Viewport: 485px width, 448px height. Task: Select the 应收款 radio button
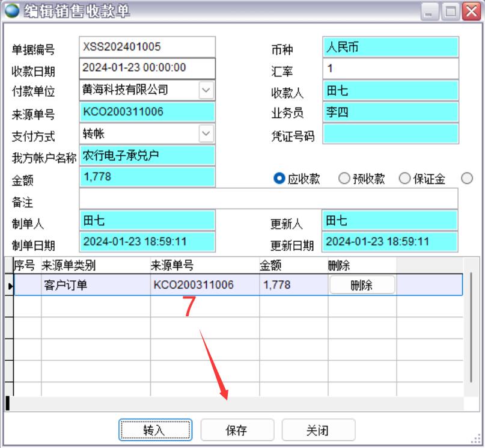279,179
